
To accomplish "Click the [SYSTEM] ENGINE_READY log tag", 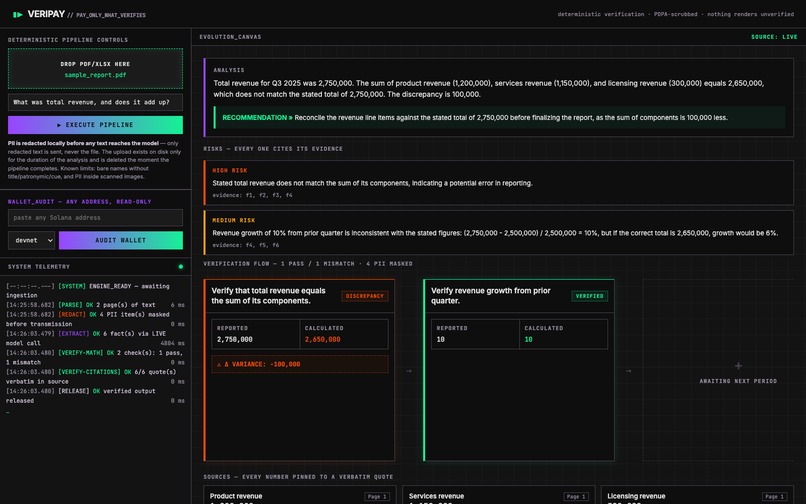I will pyautogui.click(x=72, y=286).
